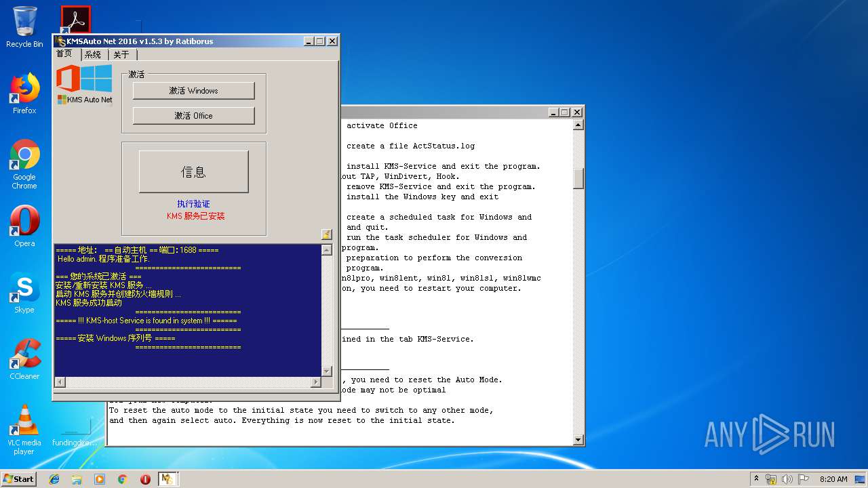Viewport: 868px width, 488px height.
Task: Click the small clear-log icon above the console
Action: pos(327,235)
